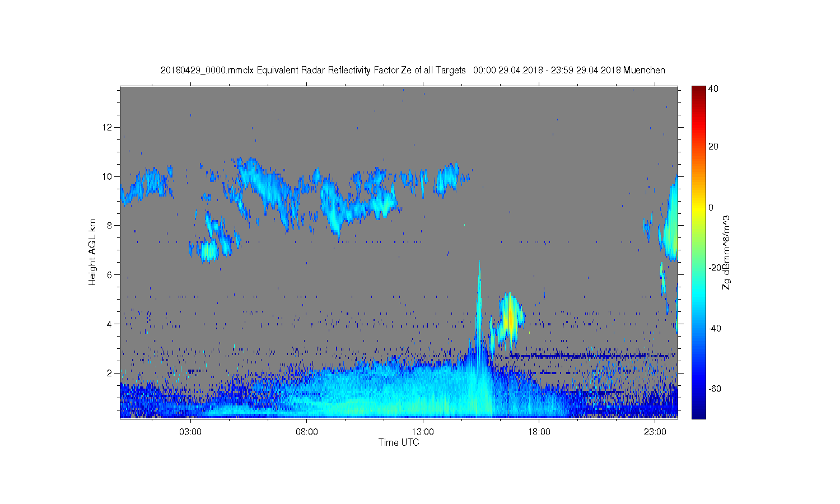The width and height of the screenshot is (840, 504).
Task: Click the colorbar label 40
Action: click(x=713, y=88)
